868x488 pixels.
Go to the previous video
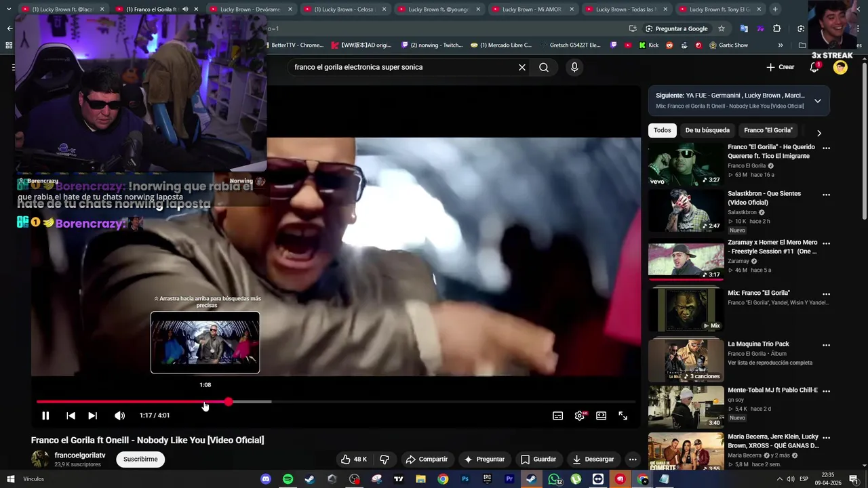click(71, 415)
